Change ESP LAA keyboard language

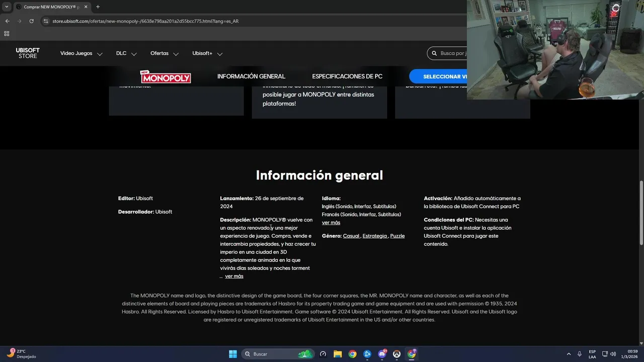pos(593,354)
